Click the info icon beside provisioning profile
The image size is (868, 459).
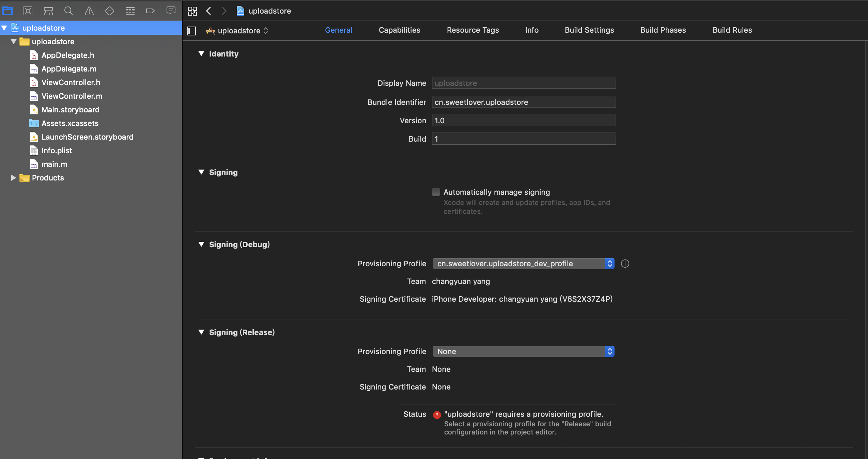pyautogui.click(x=625, y=264)
